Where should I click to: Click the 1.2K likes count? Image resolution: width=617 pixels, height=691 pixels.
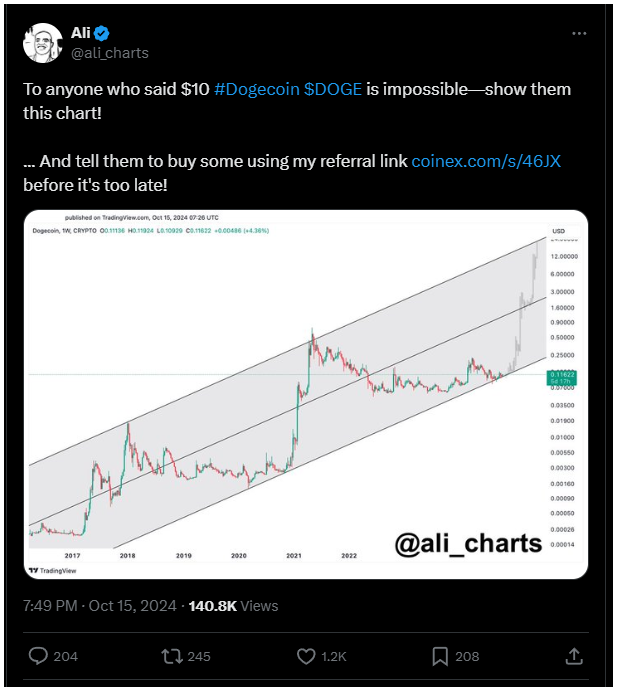pyautogui.click(x=334, y=657)
